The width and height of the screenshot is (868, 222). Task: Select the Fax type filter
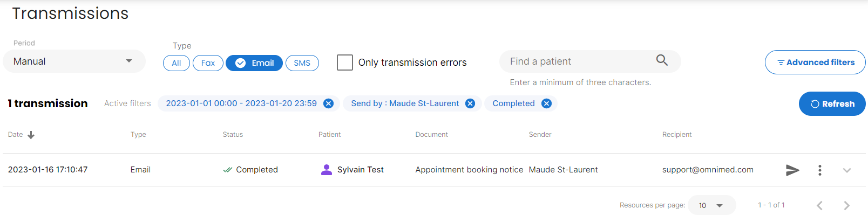[x=208, y=63]
